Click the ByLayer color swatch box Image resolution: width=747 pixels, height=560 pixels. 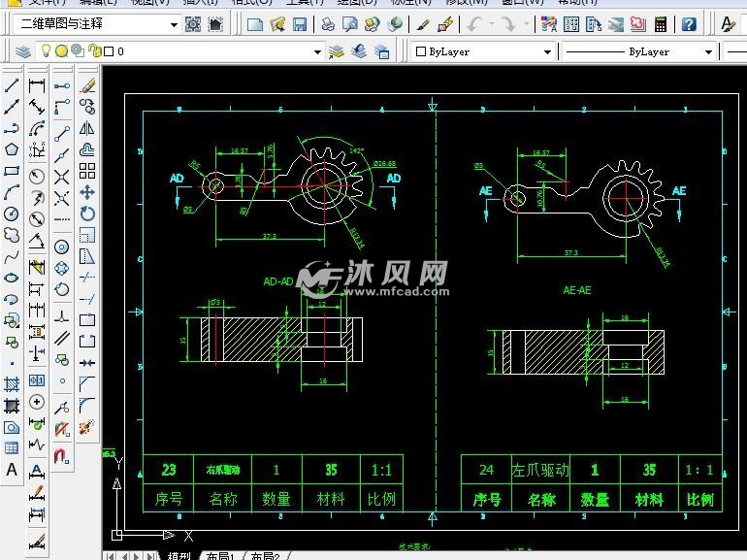pos(421,51)
